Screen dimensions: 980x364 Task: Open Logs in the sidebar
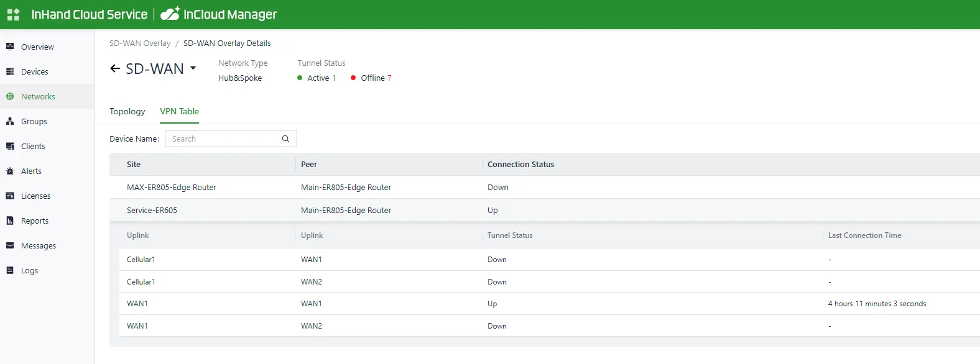47,270
